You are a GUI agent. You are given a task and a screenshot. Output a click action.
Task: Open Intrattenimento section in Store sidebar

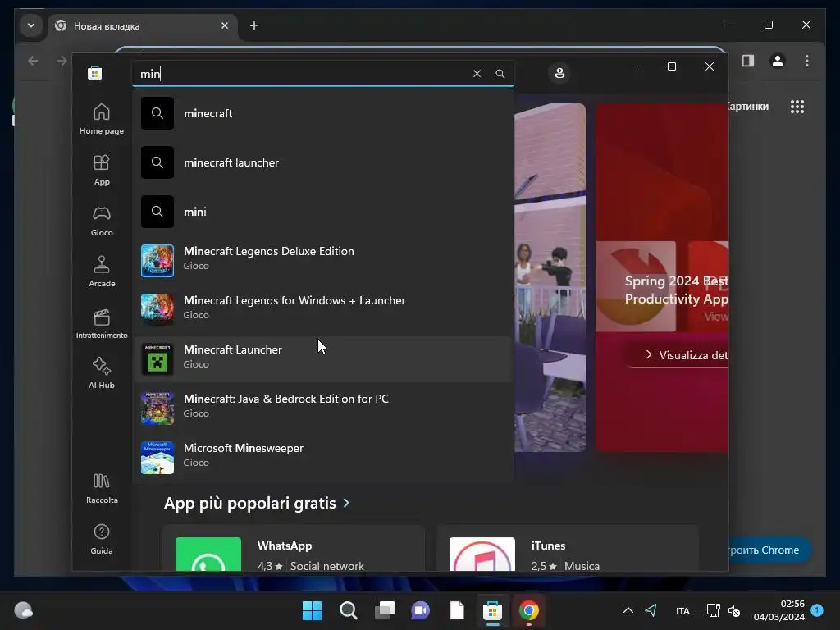point(101,323)
